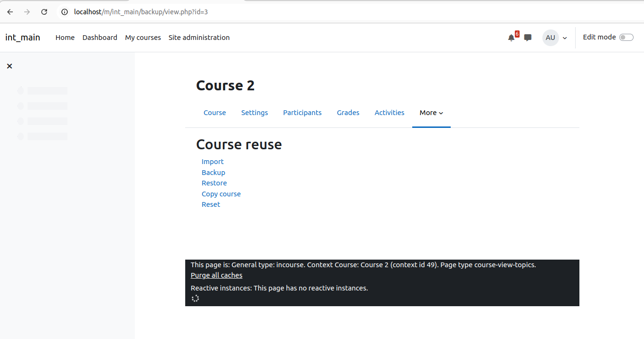Open the messaging drawer chat icon
644x339 pixels.
pyautogui.click(x=528, y=38)
